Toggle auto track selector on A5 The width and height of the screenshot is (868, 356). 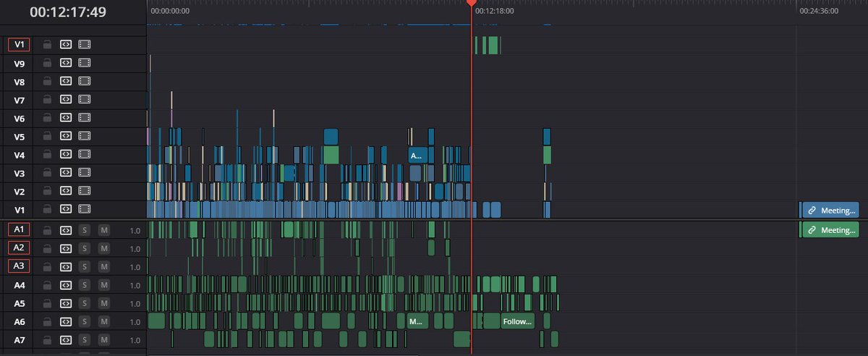click(66, 303)
